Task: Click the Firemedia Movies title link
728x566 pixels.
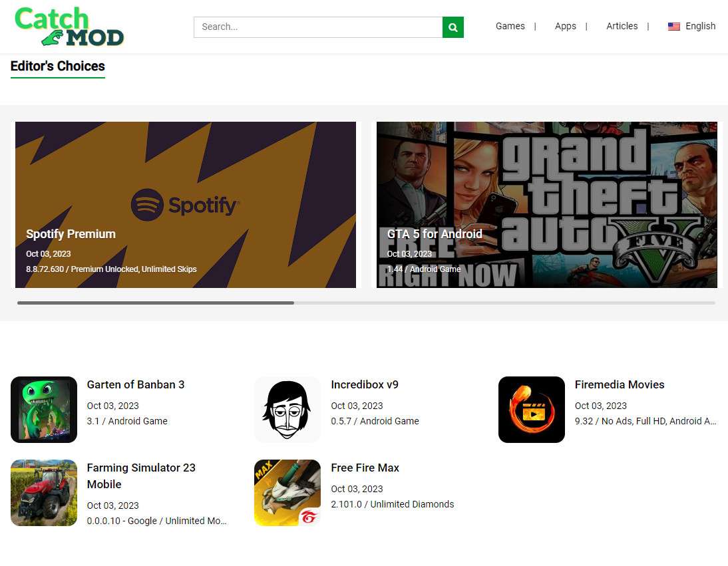Action: [x=619, y=384]
